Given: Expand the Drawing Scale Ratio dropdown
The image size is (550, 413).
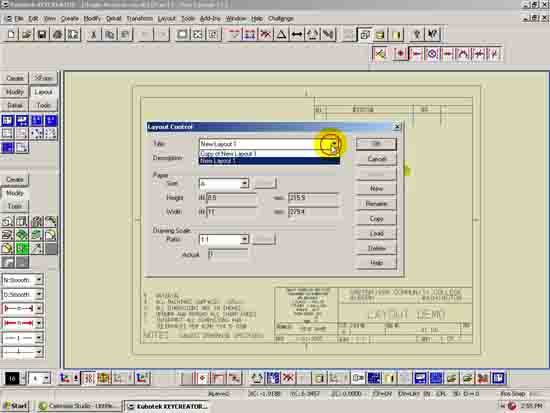Looking at the screenshot, I should (x=244, y=239).
